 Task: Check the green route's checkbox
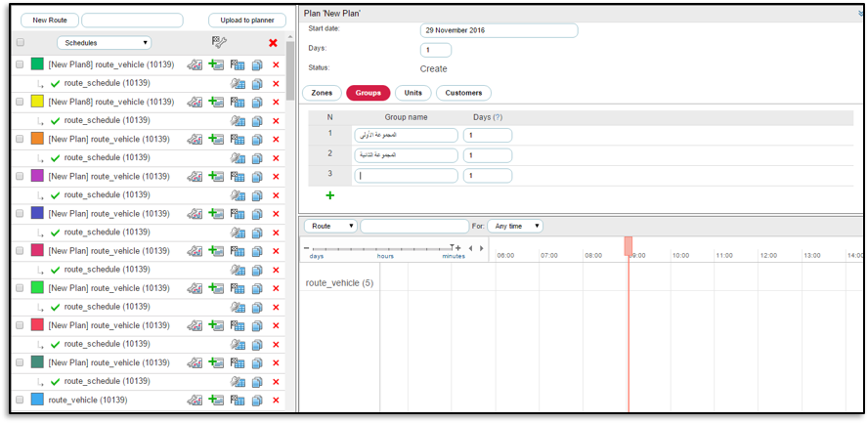(20, 64)
